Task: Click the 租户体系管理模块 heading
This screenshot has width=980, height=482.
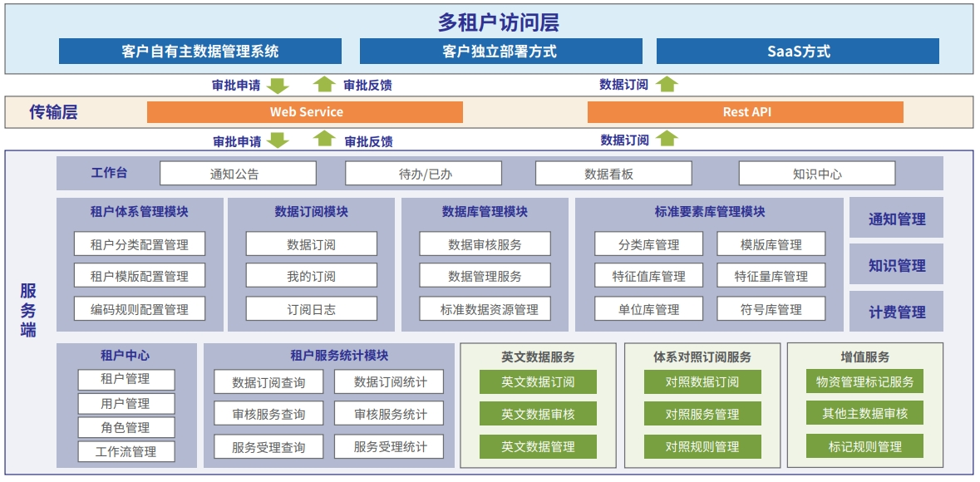Action: 140,212
